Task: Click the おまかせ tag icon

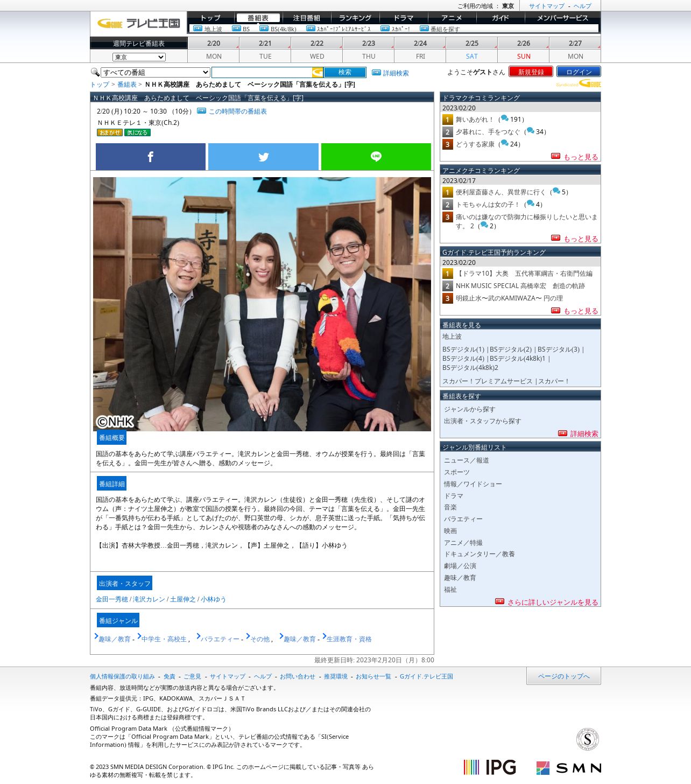Action: (x=110, y=132)
